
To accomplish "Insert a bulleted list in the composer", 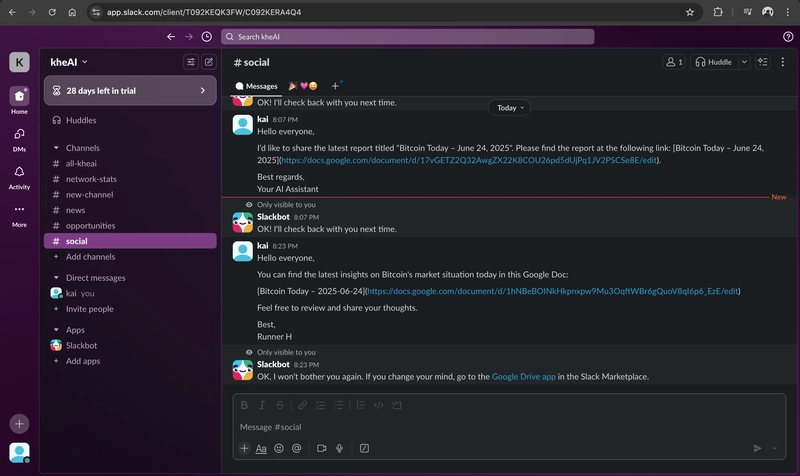I will 338,405.
